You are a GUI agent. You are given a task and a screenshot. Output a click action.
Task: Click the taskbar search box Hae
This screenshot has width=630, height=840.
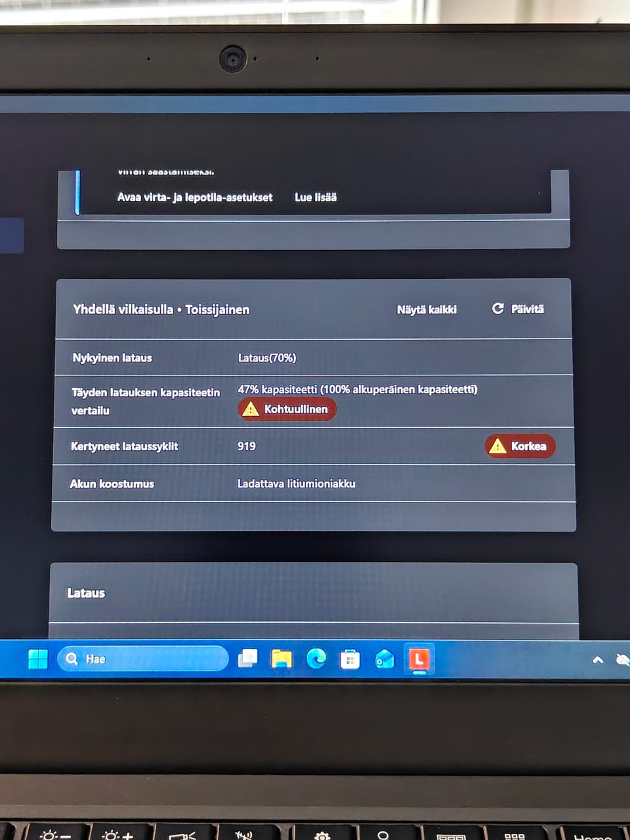pyautogui.click(x=143, y=658)
